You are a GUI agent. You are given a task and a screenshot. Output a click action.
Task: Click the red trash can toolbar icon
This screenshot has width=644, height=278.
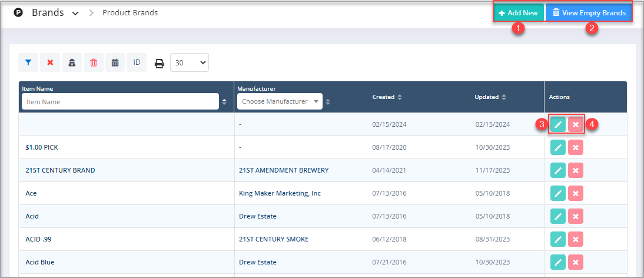click(x=94, y=62)
